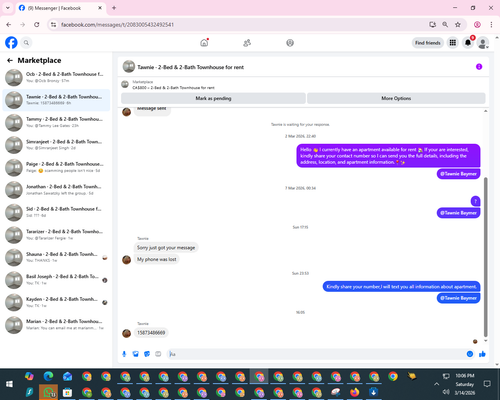The image size is (500, 400).
Task: Open conversation info purple icon
Action: click(x=479, y=67)
